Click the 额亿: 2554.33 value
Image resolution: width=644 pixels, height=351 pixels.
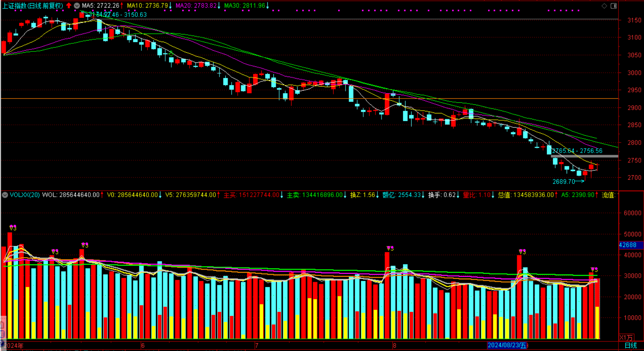401,195
